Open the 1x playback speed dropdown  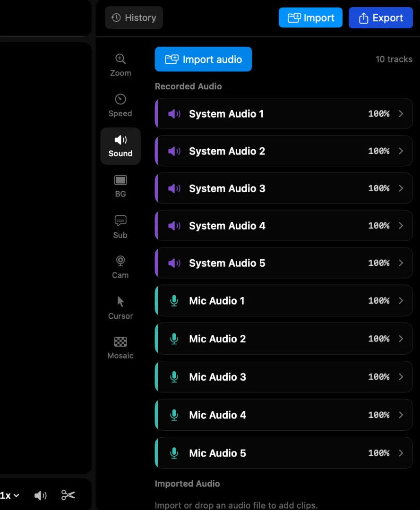[10, 495]
